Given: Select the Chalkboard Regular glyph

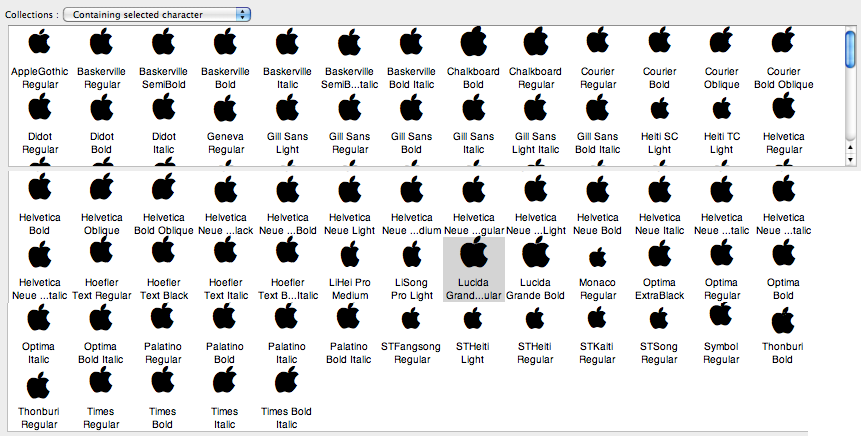Looking at the screenshot, I should pyautogui.click(x=536, y=41).
